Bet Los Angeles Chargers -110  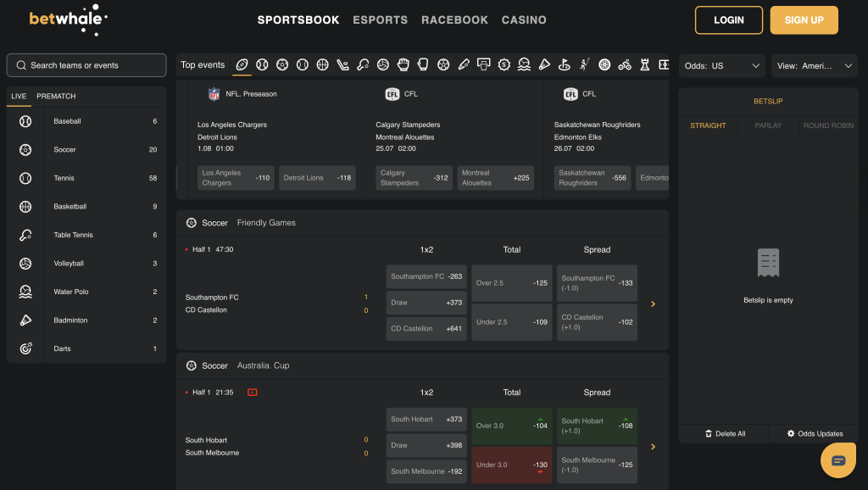tap(236, 178)
